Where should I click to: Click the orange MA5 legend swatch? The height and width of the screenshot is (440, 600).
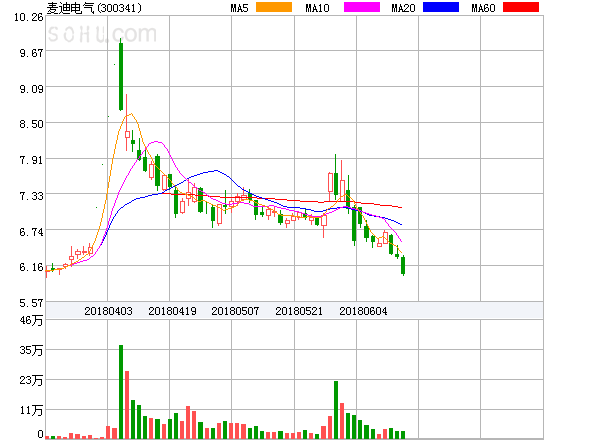(x=274, y=7)
